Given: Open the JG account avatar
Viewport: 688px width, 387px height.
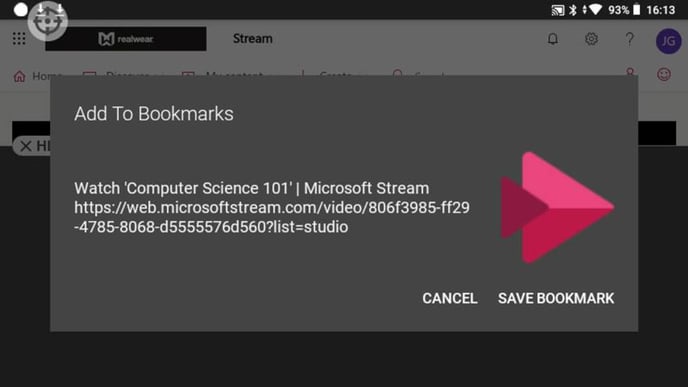Looking at the screenshot, I should (668, 41).
